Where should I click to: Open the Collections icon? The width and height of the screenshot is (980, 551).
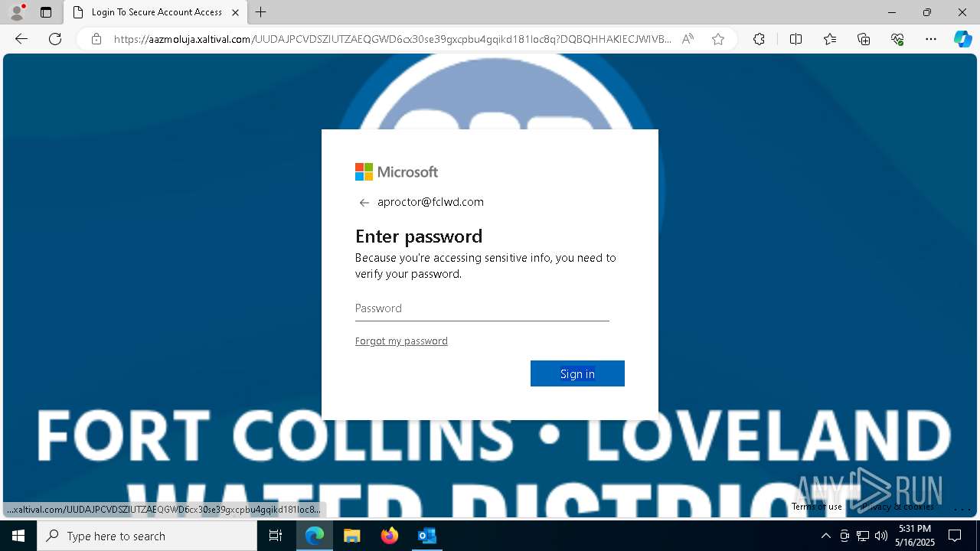pyautogui.click(x=864, y=39)
